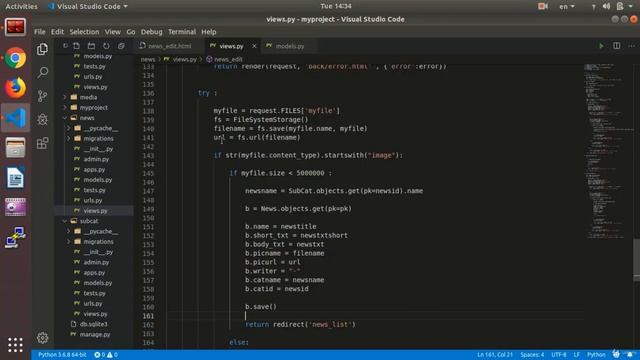Screen dimensions: 640x360
Task: Click Python 3.6.8 64-bit interpreter selector
Action: (x=62, y=355)
